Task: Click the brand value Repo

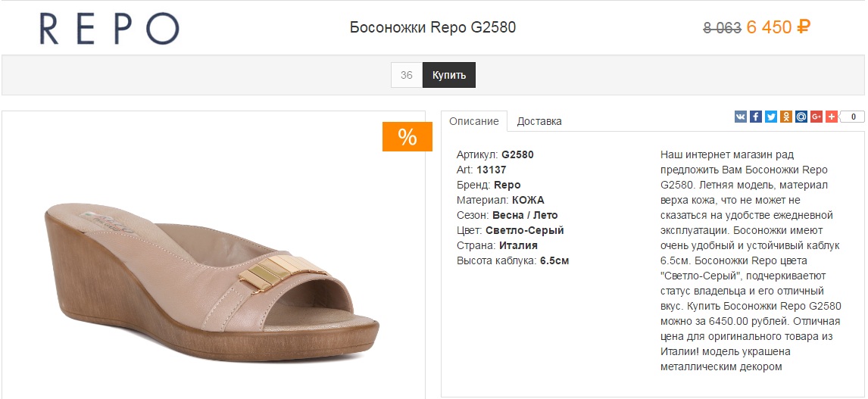Action: (x=507, y=185)
